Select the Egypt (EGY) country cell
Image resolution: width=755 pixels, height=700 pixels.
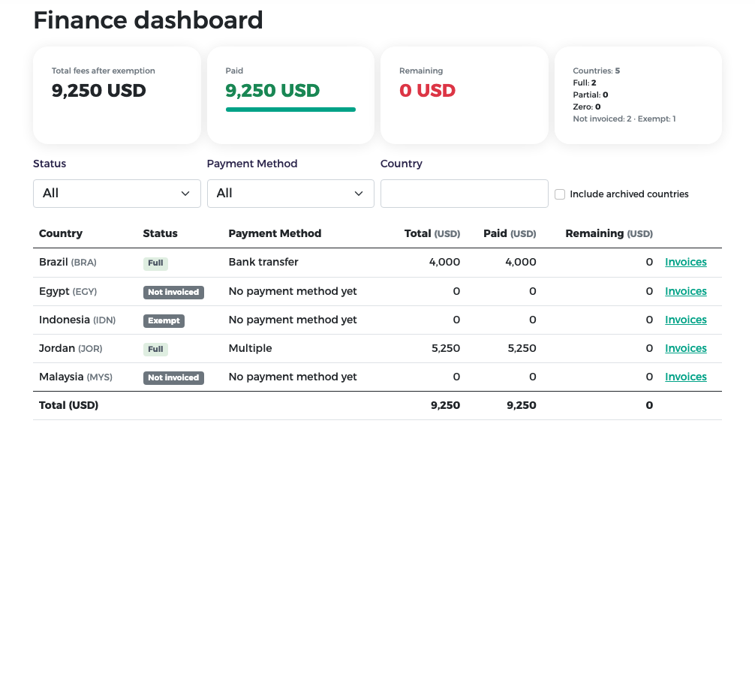[68, 291]
